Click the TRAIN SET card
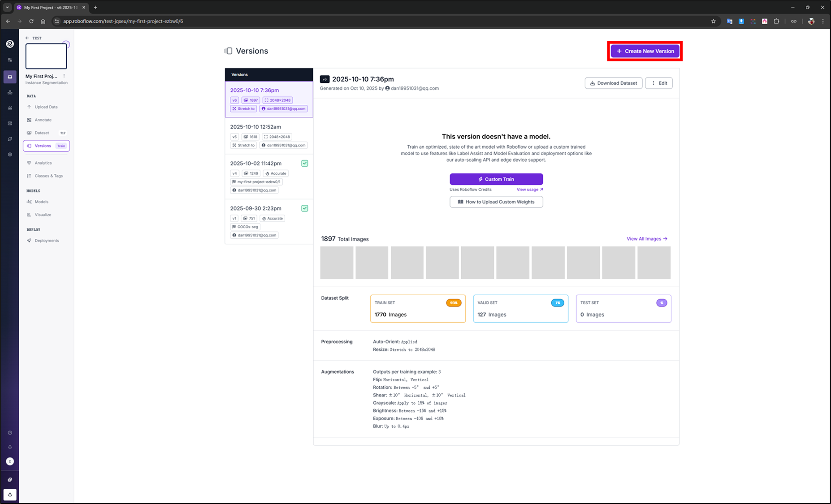The height and width of the screenshot is (504, 831). 418,309
